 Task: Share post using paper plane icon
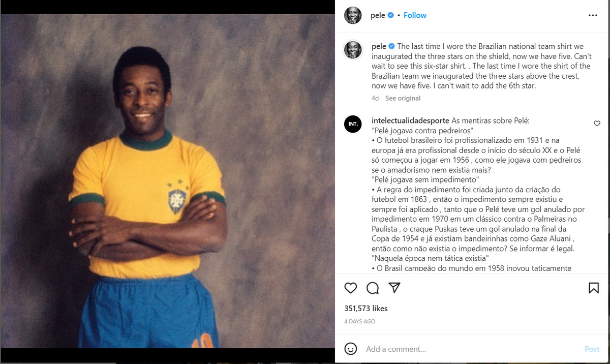[x=394, y=288]
